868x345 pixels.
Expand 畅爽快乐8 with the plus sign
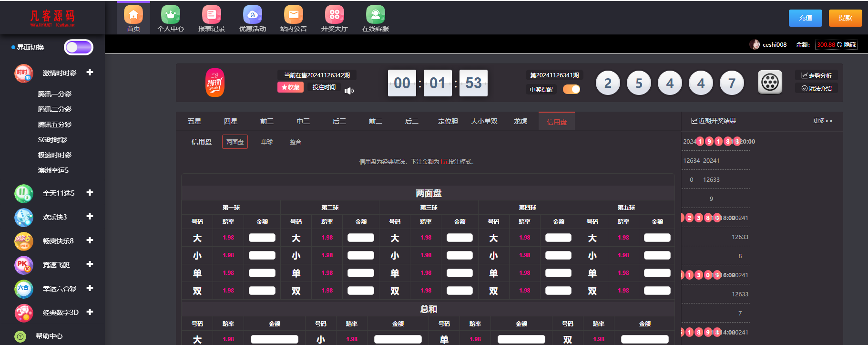[90, 240]
